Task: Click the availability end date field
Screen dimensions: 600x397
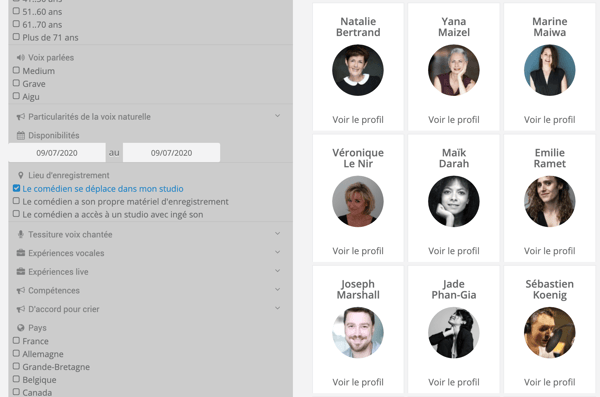Action: pos(171,153)
